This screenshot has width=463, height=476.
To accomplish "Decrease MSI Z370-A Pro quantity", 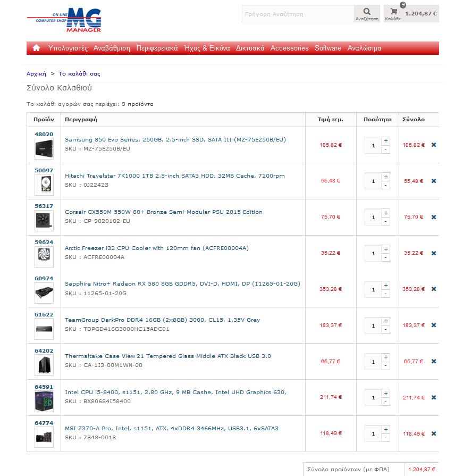I will (x=385, y=438).
